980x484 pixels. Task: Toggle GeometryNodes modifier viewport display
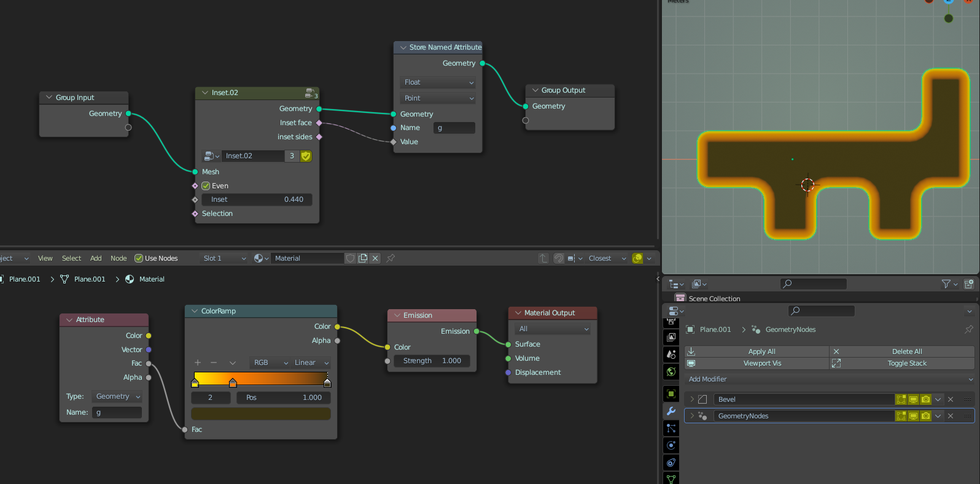914,416
